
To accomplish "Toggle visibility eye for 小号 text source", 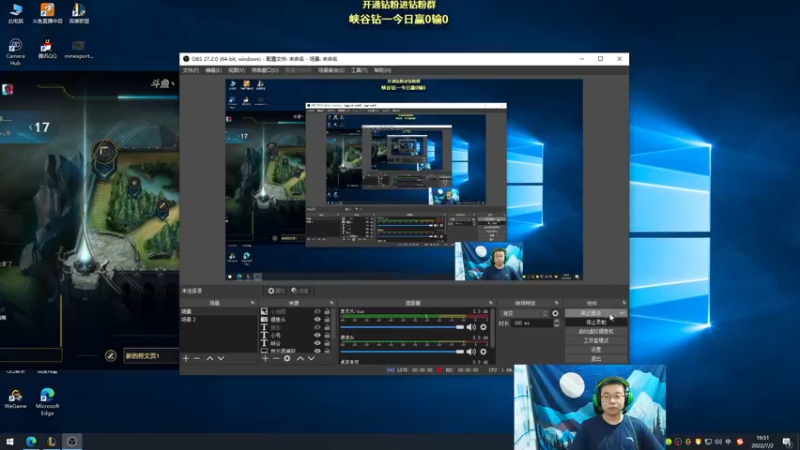I will pyautogui.click(x=317, y=335).
